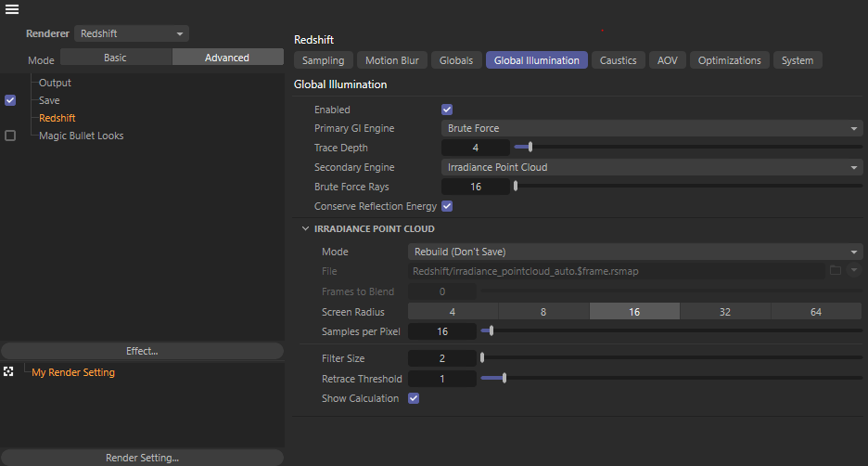The width and height of the screenshot is (868, 466).
Task: Set Screen Radius to 4
Action: click(x=453, y=311)
